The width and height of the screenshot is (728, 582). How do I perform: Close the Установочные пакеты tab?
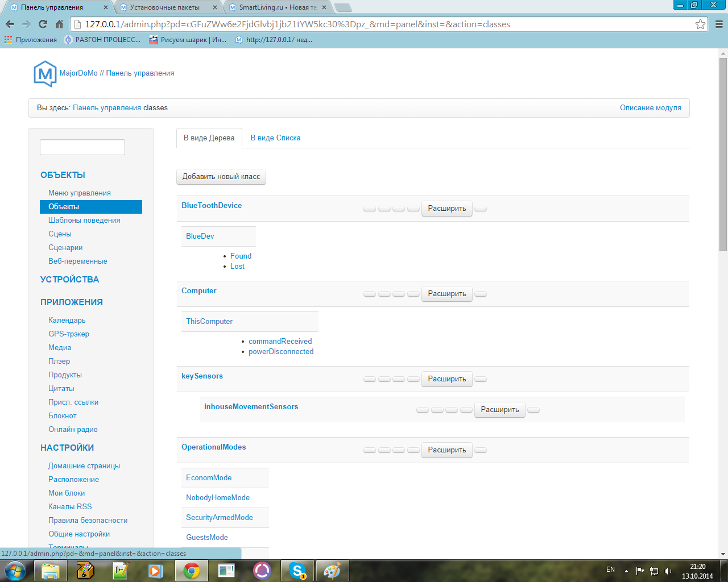[x=215, y=7]
